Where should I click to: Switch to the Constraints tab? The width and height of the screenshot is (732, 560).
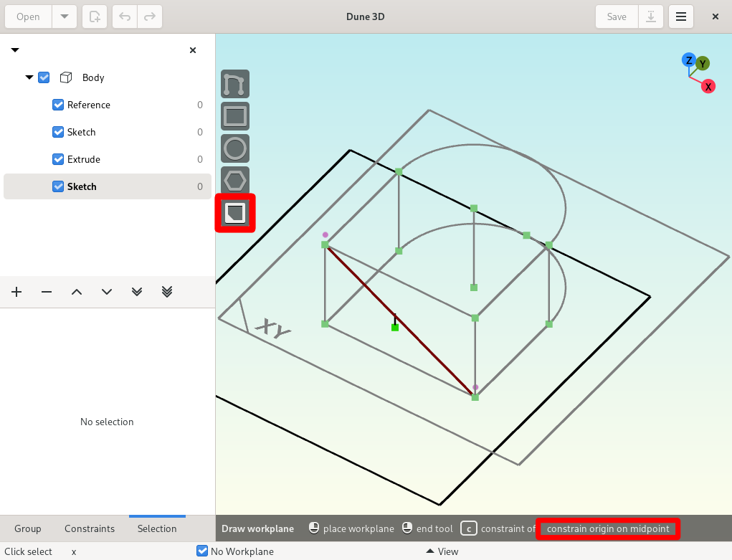(90, 528)
